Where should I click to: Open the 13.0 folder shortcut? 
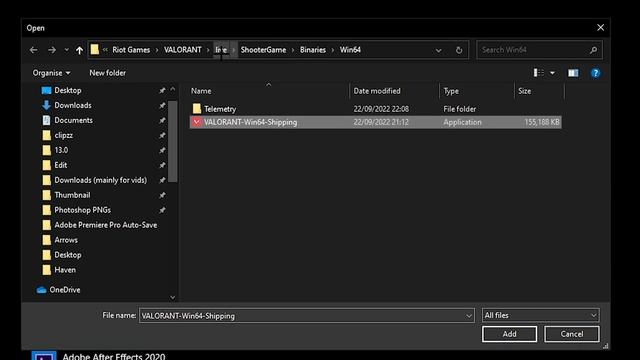click(x=61, y=150)
